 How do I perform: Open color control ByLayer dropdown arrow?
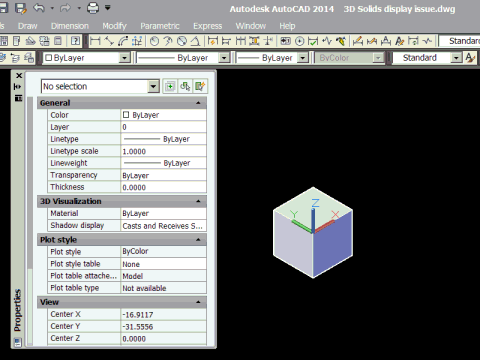(124, 58)
